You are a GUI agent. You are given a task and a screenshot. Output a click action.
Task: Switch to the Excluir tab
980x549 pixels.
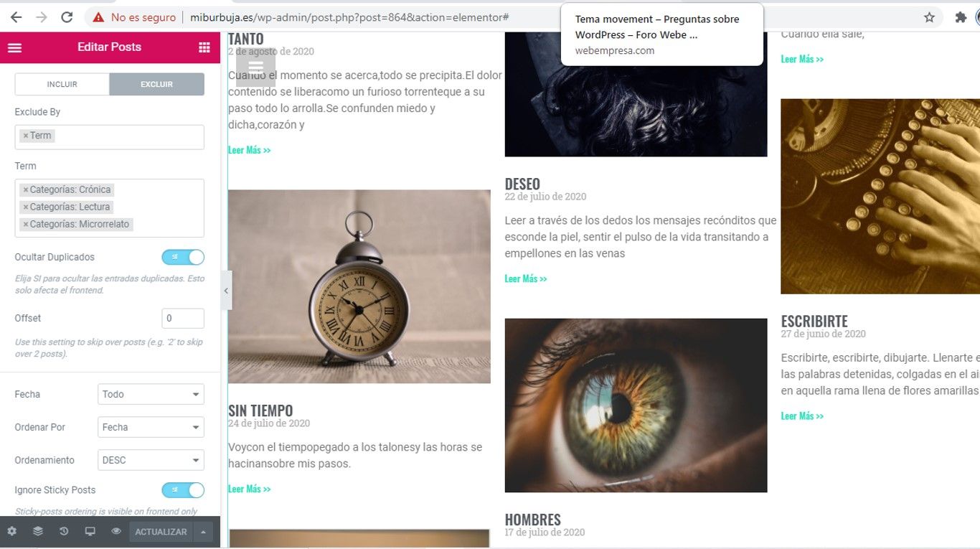click(x=157, y=84)
